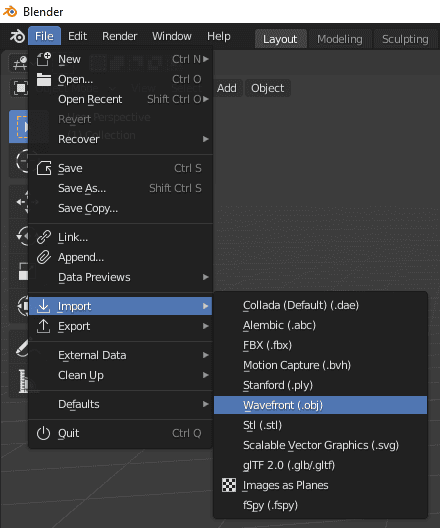Choose Quit from the File menu

(121, 433)
